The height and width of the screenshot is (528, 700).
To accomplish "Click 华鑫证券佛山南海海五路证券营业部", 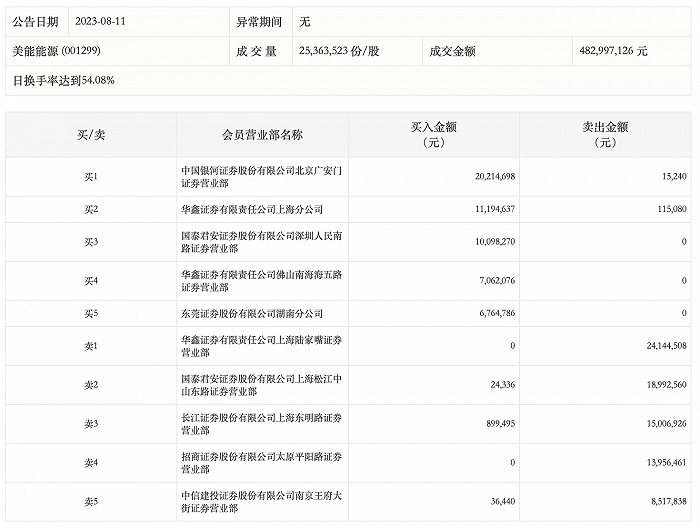I will [262, 281].
